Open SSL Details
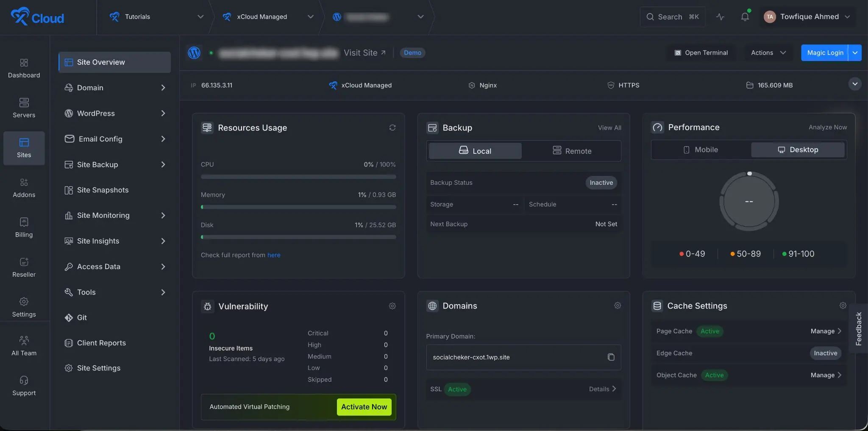868x431 pixels. pos(602,389)
